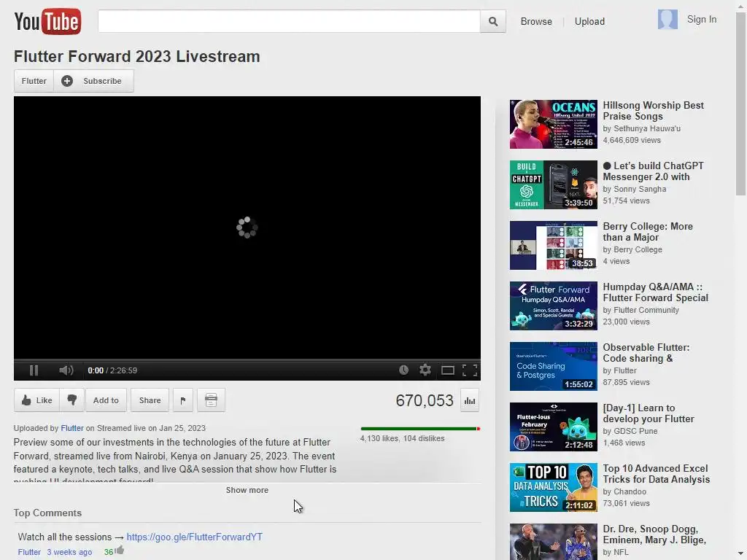Open the Flutter channel button
Viewport: 747px width, 560px height.
tap(34, 81)
